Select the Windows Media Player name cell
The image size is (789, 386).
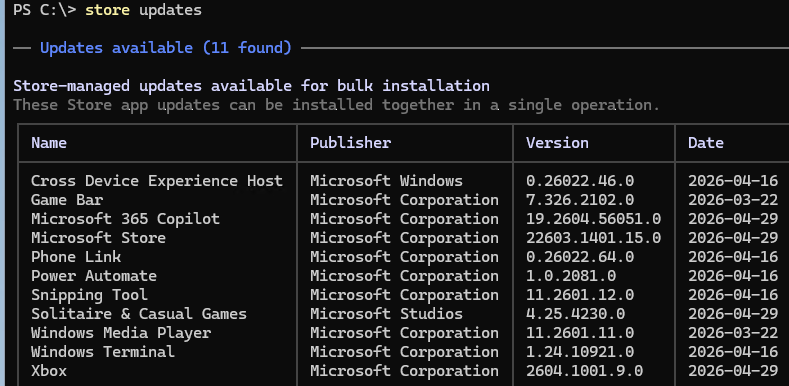(121, 333)
